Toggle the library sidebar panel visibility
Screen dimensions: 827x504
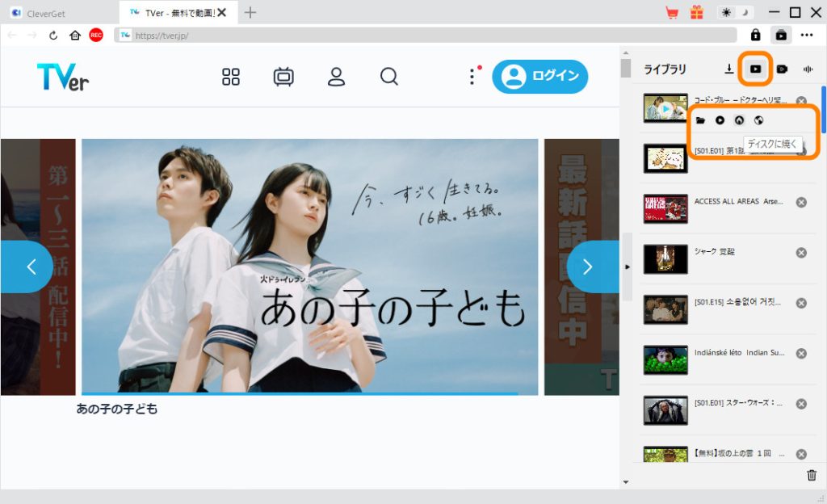click(x=780, y=36)
